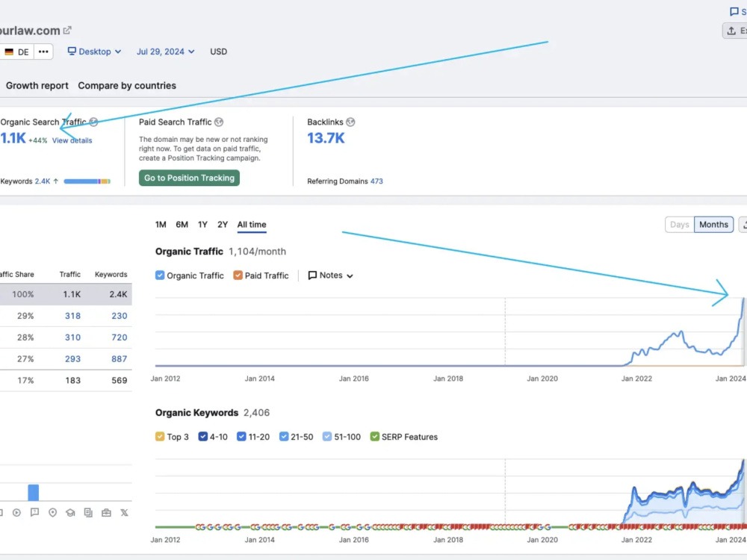The width and height of the screenshot is (747, 560).
Task: Toggle the Paid Traffic checkbox
Action: [238, 276]
